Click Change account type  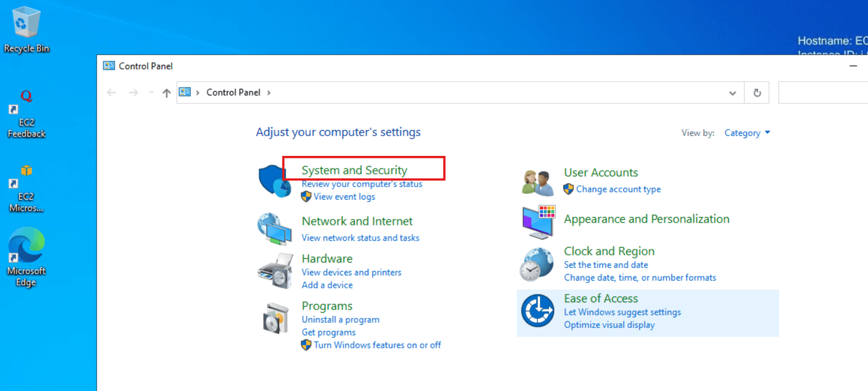tap(618, 189)
